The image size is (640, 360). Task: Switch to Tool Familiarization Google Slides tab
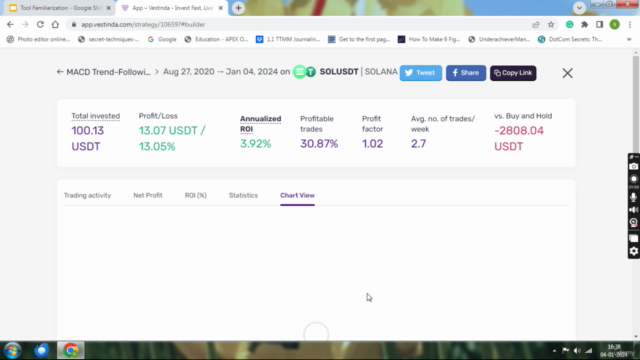tap(57, 8)
